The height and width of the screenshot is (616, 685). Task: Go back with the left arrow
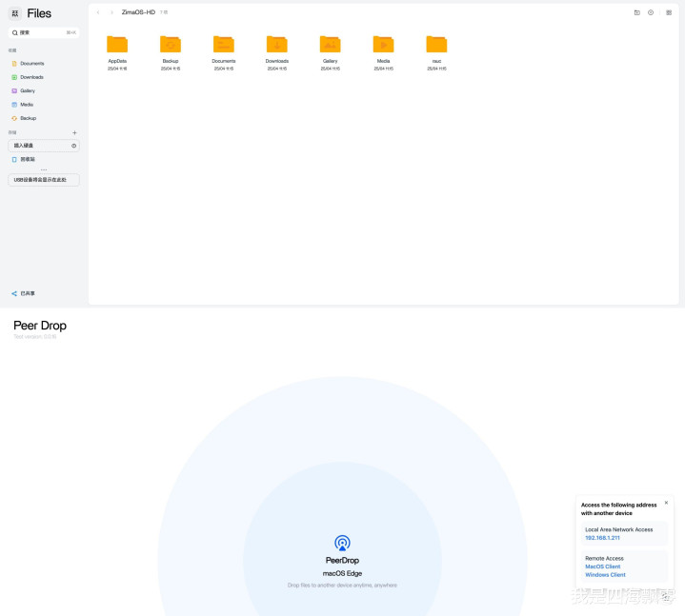click(x=98, y=12)
